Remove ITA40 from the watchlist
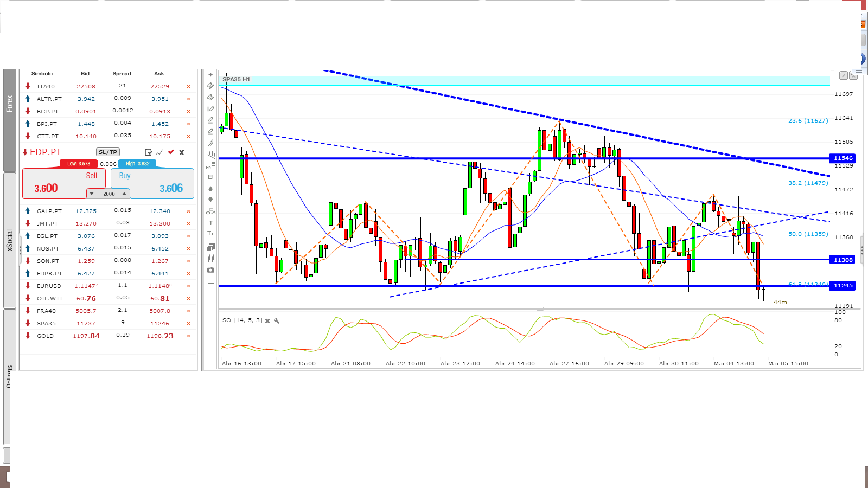The width and height of the screenshot is (868, 488). pyautogui.click(x=189, y=87)
